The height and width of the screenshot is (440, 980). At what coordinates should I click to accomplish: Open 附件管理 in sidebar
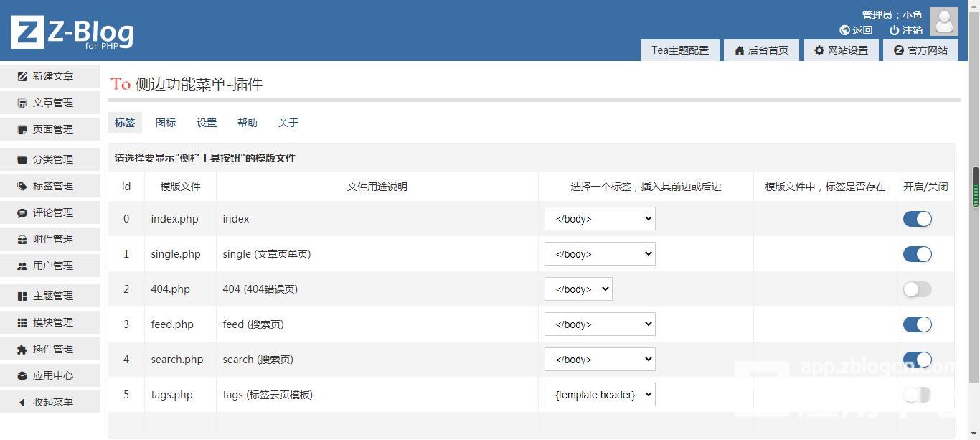click(x=50, y=239)
